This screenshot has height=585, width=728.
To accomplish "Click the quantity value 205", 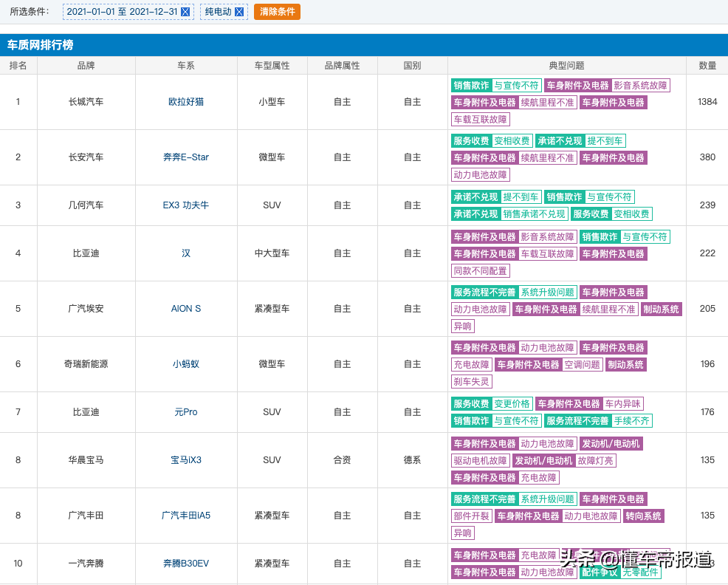I will point(707,309).
